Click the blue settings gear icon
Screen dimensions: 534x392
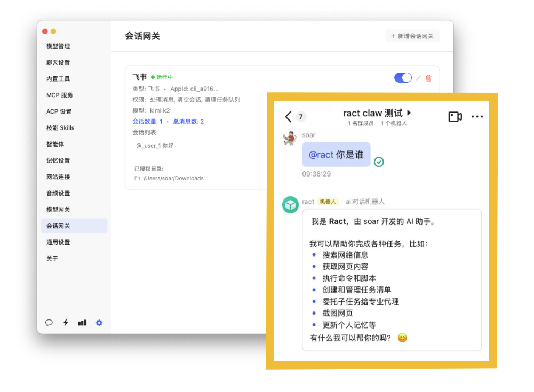coord(99,323)
